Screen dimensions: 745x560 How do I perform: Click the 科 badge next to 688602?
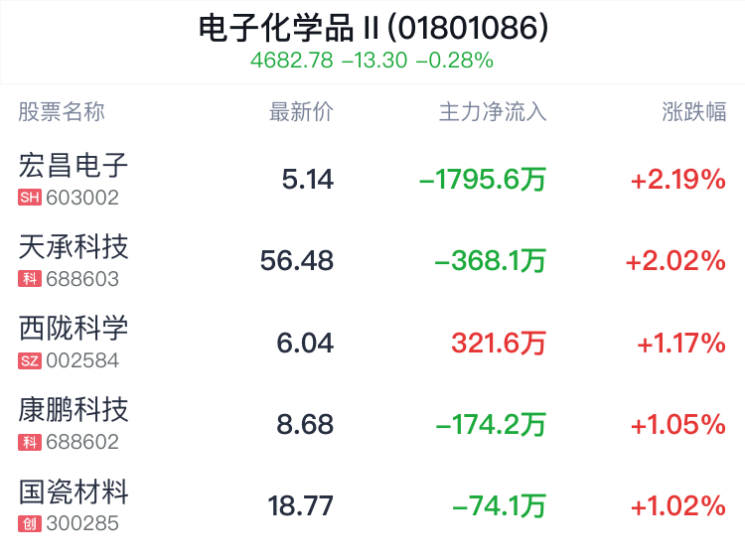(30, 442)
